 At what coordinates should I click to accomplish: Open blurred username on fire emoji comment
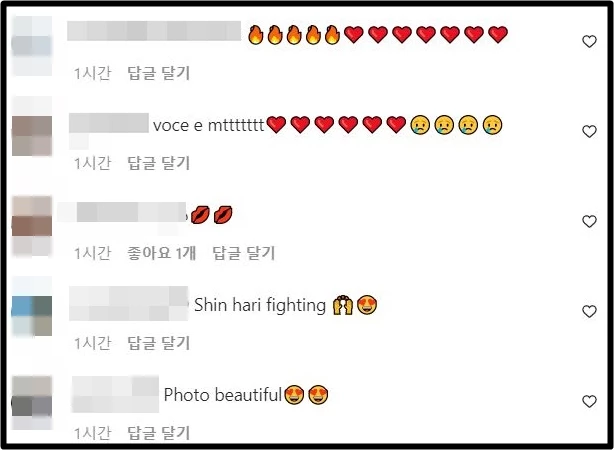coord(154,31)
